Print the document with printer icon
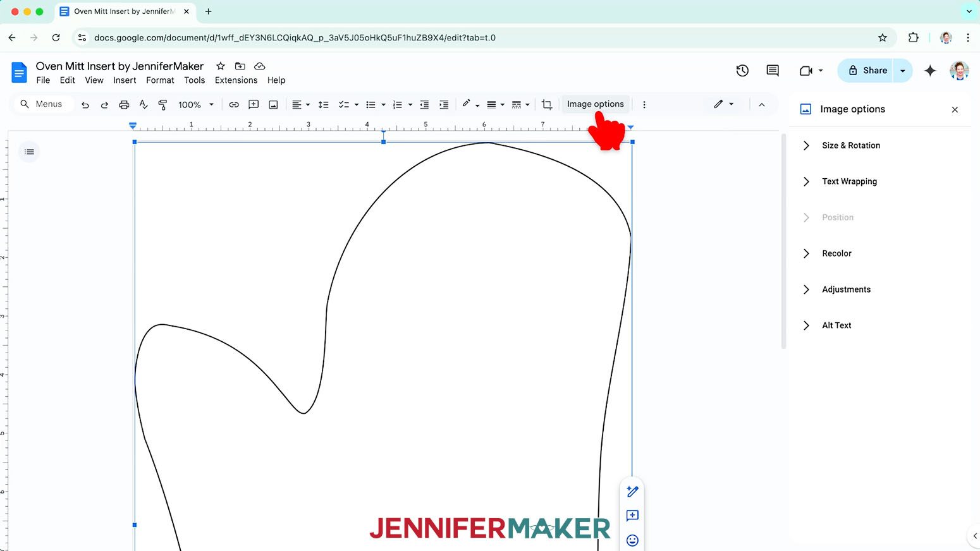 (124, 105)
